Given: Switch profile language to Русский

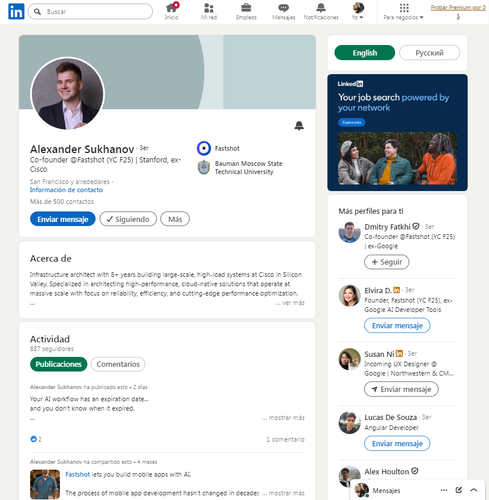Looking at the screenshot, I should [x=429, y=53].
